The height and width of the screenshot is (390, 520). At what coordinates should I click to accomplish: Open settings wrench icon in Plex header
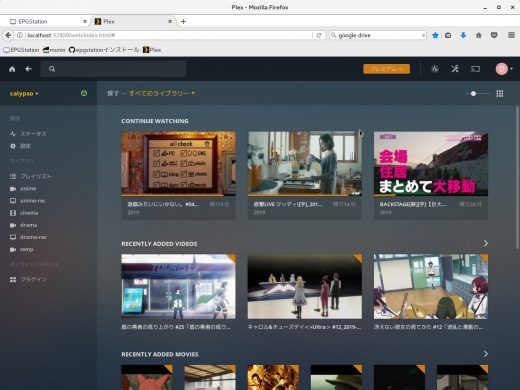(455, 69)
